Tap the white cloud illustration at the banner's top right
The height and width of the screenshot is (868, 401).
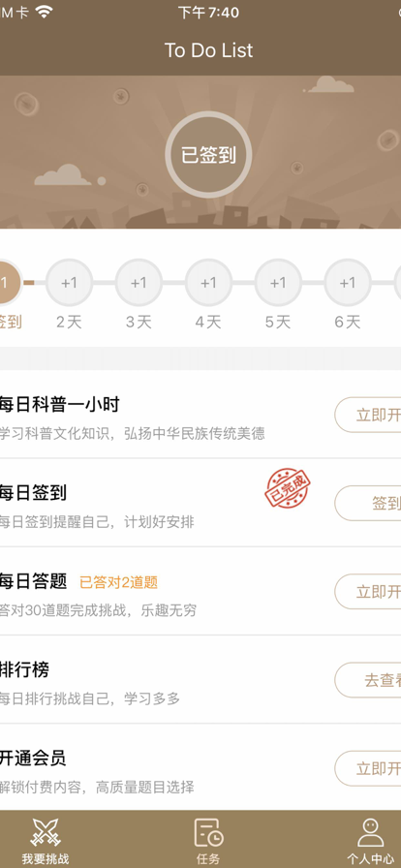coord(330,84)
